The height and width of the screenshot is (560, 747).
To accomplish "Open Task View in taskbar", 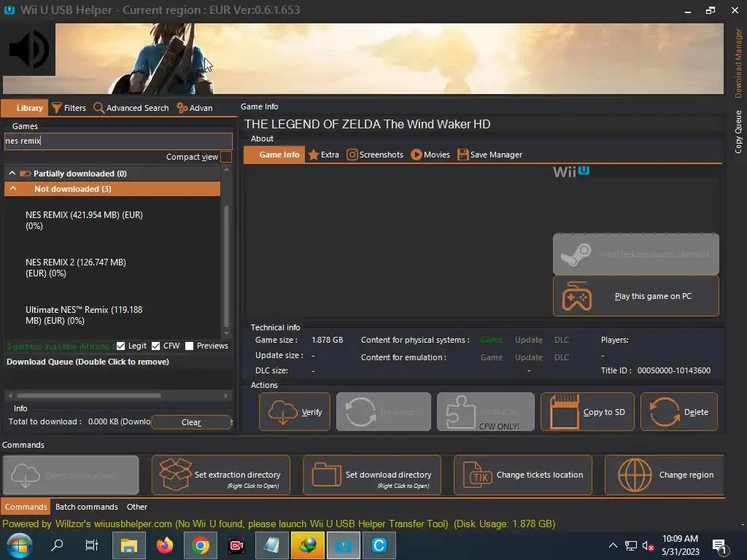I will tap(91, 545).
